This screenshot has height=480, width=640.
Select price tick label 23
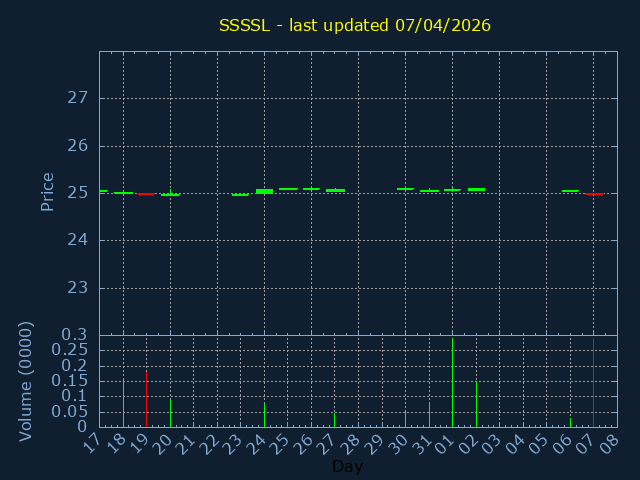pos(78,288)
